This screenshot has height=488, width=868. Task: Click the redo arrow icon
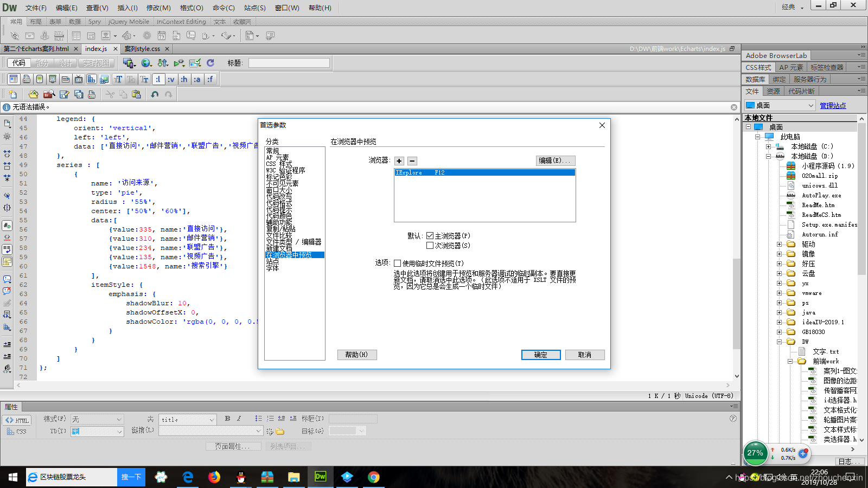[168, 94]
